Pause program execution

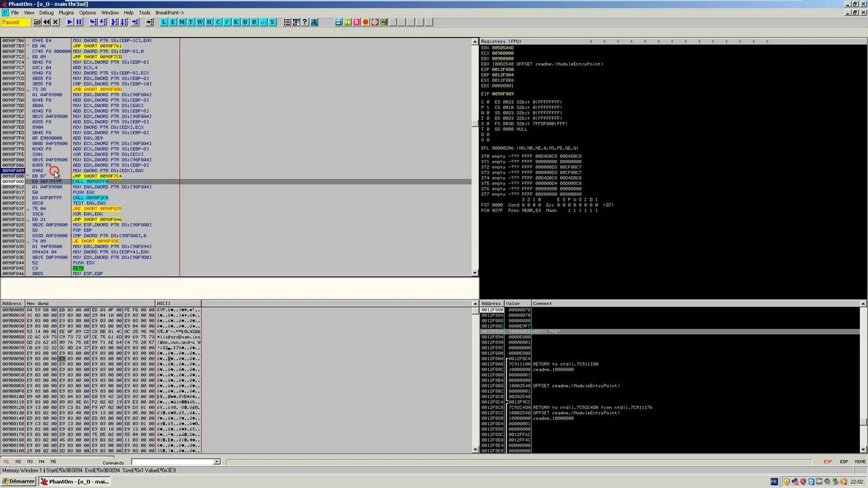[x=77, y=22]
